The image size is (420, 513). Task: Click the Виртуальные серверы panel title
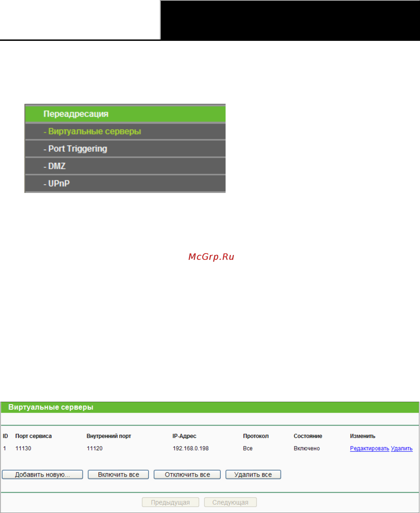click(51, 407)
